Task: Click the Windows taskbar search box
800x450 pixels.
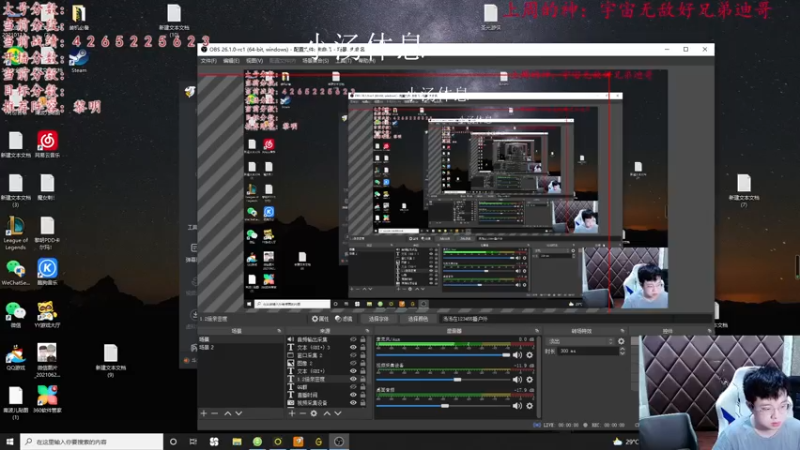Action: click(92, 441)
